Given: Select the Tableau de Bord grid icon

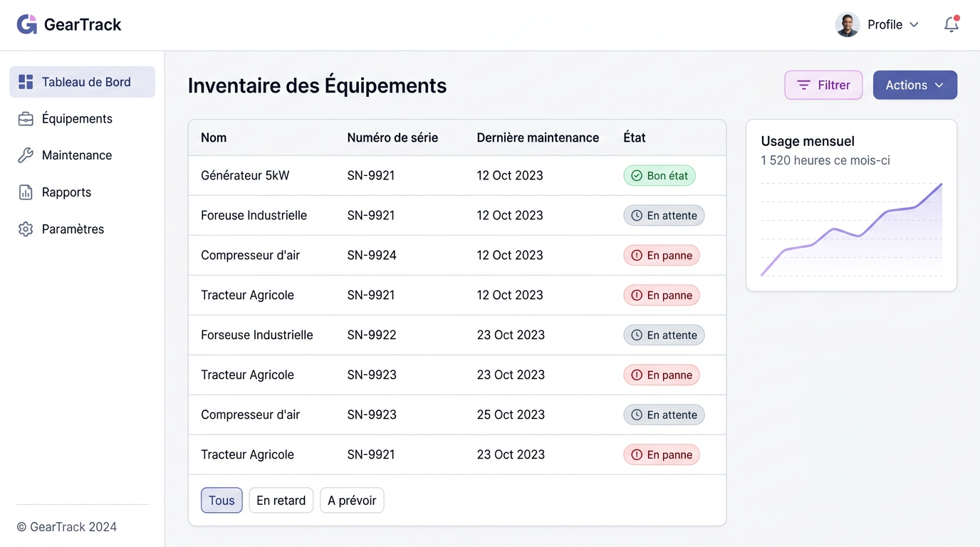Looking at the screenshot, I should [x=26, y=82].
